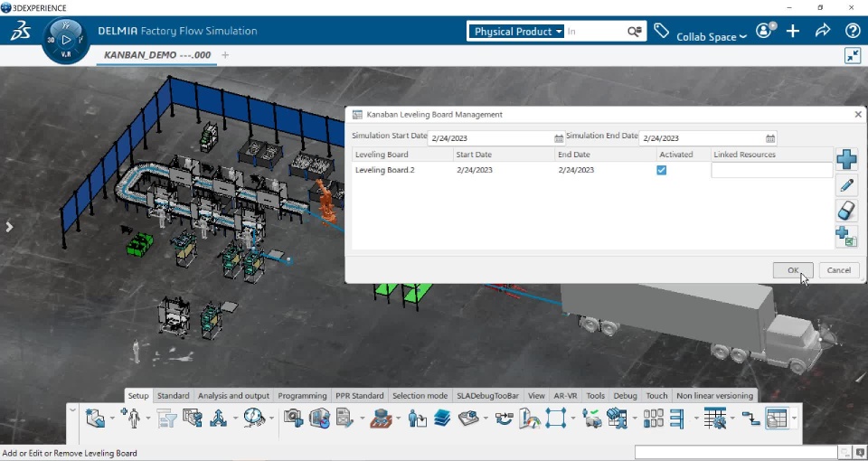This screenshot has width=868, height=461.
Task: Open dropdown arrow beside the manikin icon
Action: (147, 418)
